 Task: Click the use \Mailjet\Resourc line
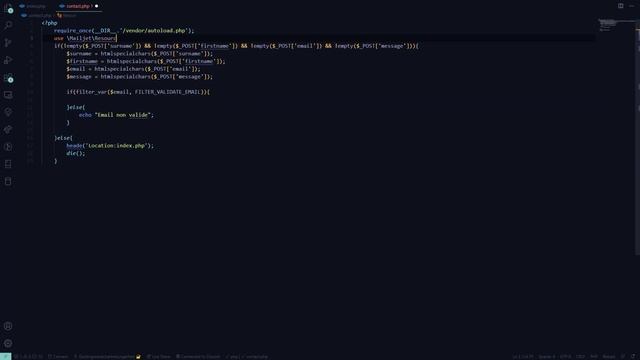point(85,38)
